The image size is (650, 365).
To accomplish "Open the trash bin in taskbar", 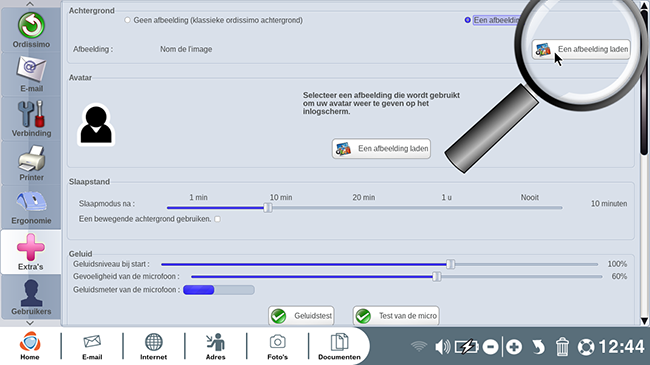I will coord(562,347).
